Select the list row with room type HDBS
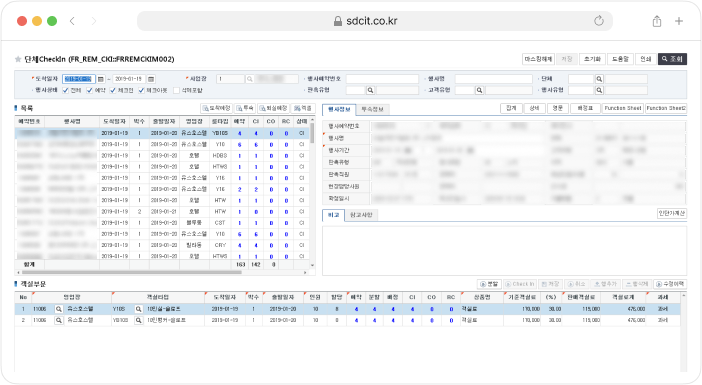The height and width of the screenshot is (385, 702). click(x=162, y=156)
